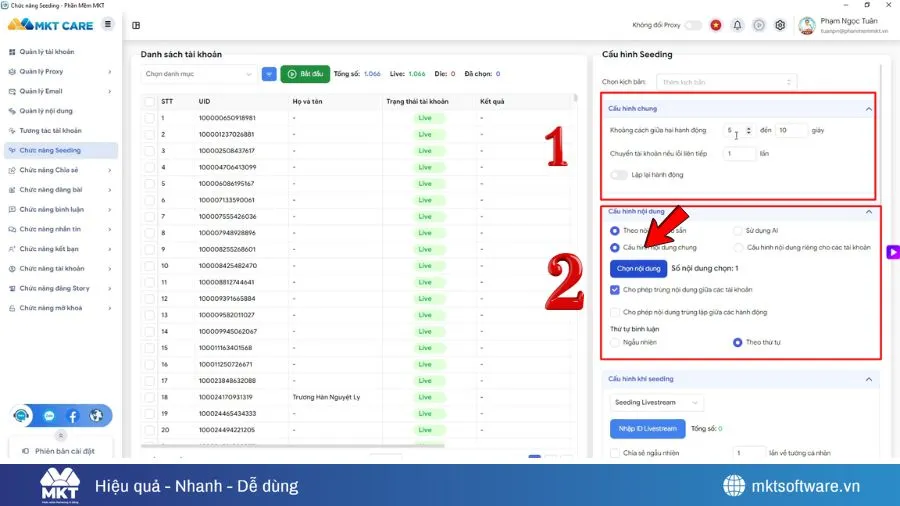The height and width of the screenshot is (506, 900).
Task: Click the double-arrow collapse icon above Phiên bản cài đặt
Action: coord(61,435)
